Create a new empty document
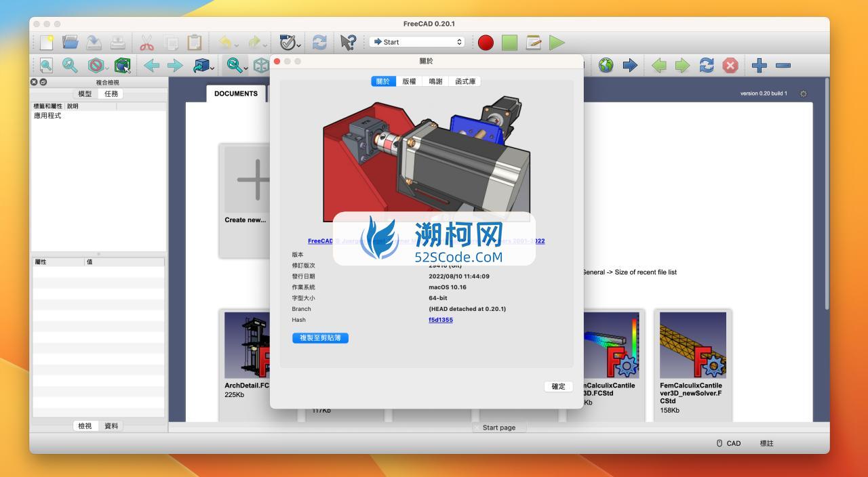Image resolution: width=868 pixels, height=477 pixels. pos(46,42)
